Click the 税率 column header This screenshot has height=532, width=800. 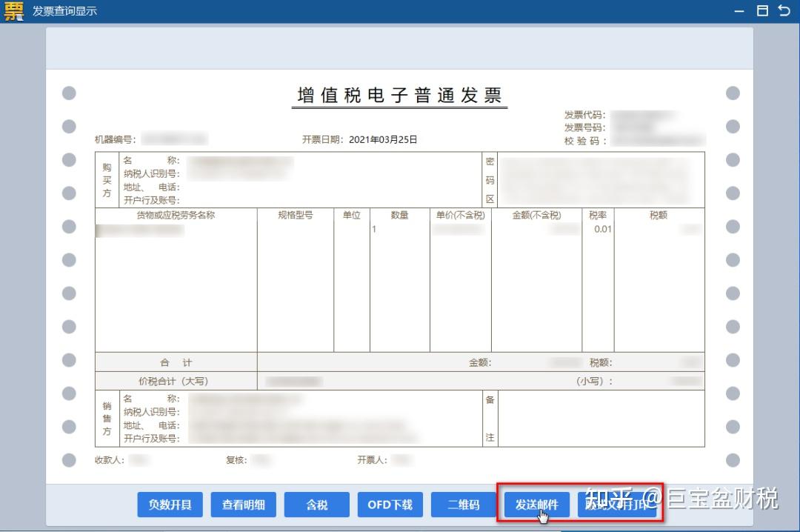[x=598, y=215]
